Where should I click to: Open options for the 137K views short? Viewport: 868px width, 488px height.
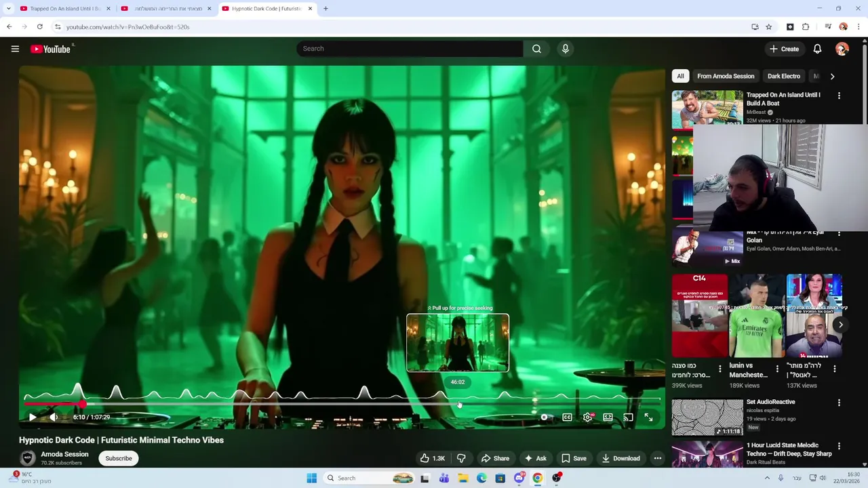[x=835, y=369]
